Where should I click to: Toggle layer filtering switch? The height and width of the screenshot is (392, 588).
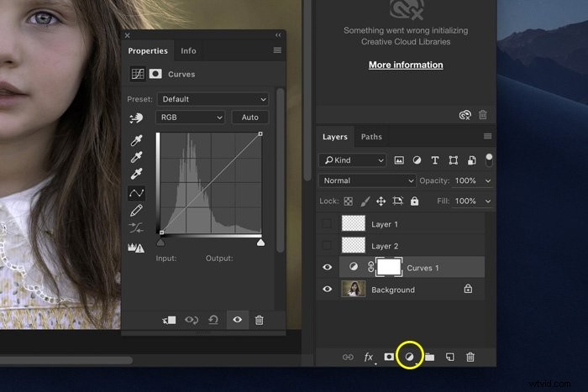(x=489, y=160)
